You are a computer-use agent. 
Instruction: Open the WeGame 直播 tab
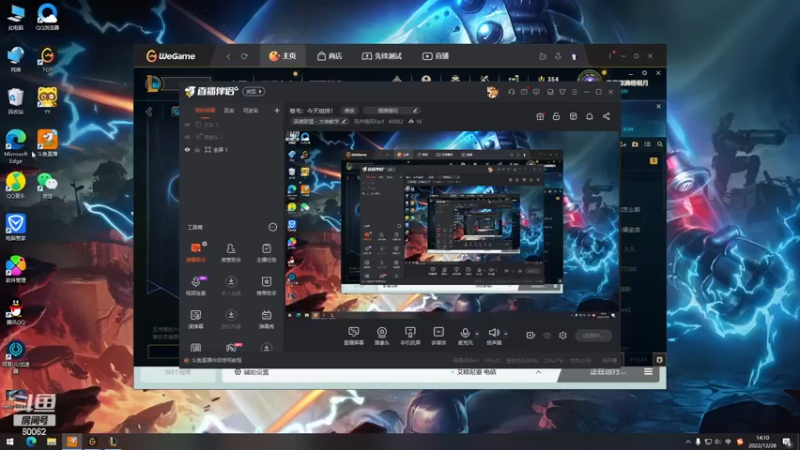(435, 56)
